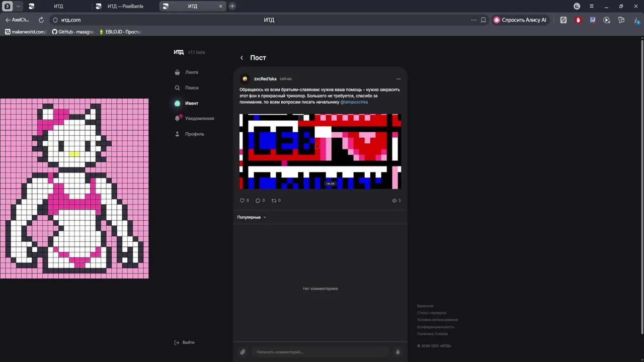
Task: Open zxcRed1ska's avatar
Action: [245, 79]
